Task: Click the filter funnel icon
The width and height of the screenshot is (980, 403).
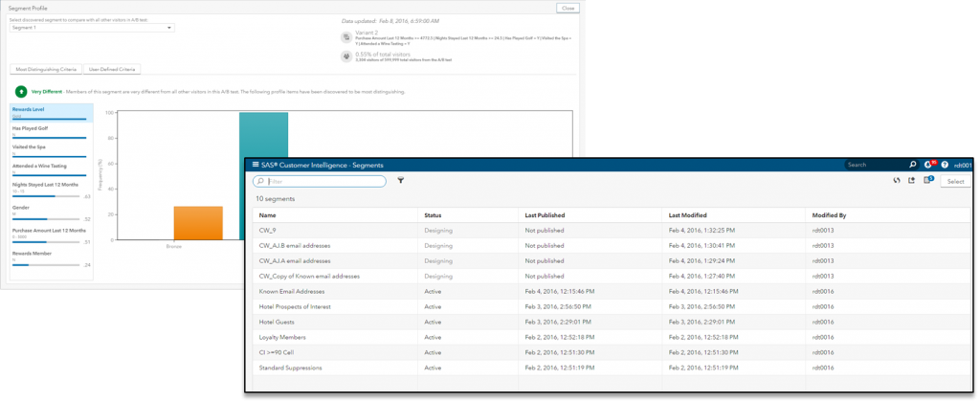Action: (401, 181)
